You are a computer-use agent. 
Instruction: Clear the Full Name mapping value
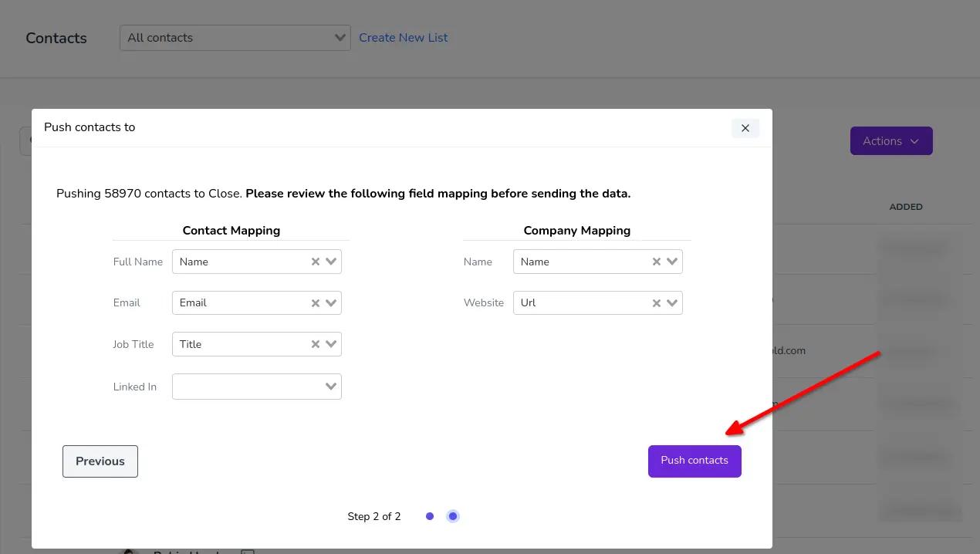(x=315, y=262)
